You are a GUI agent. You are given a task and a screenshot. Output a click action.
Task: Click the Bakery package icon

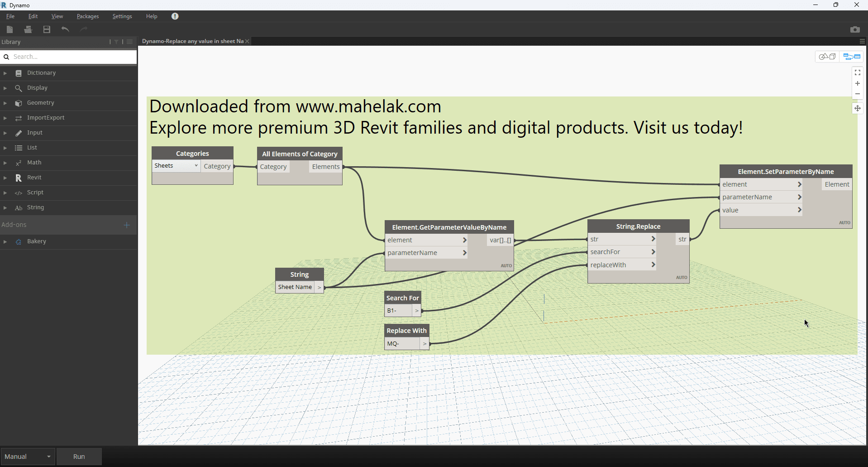tap(19, 241)
